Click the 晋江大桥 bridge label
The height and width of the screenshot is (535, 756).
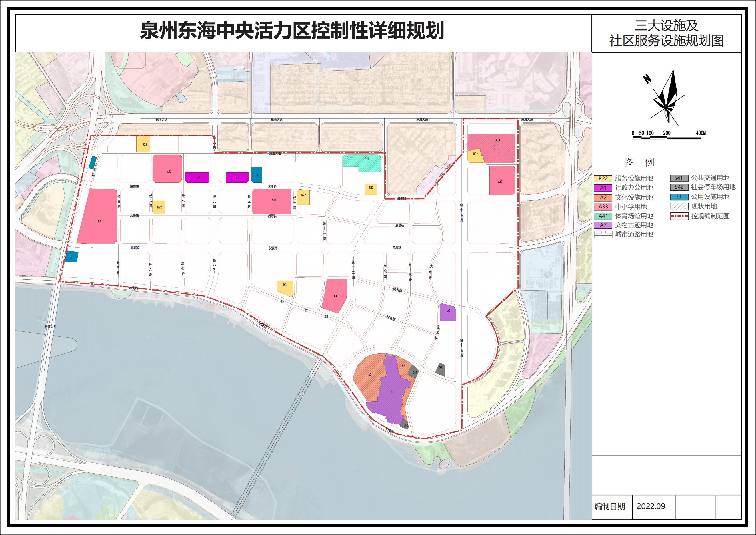click(x=51, y=327)
